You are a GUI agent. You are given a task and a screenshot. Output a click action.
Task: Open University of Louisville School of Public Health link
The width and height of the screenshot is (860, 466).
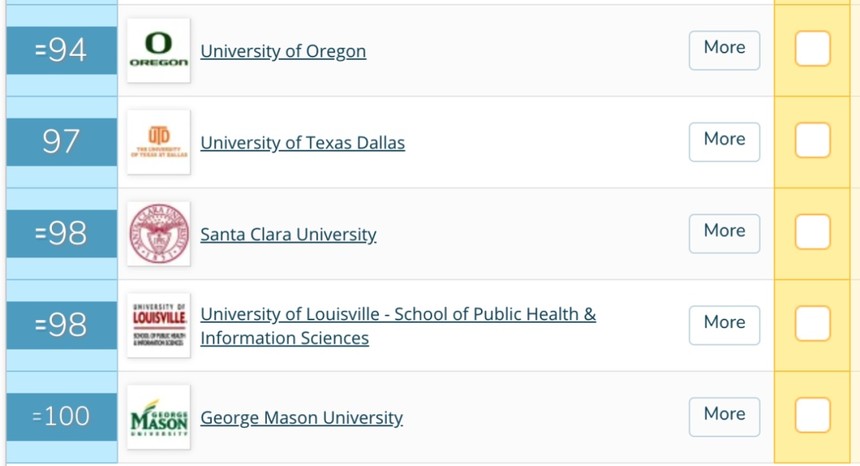398,326
